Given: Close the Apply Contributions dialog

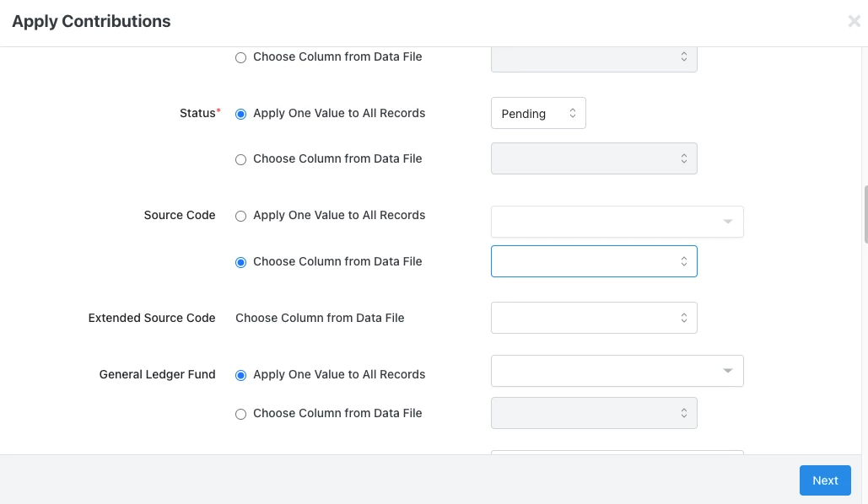Looking at the screenshot, I should tap(854, 22).
